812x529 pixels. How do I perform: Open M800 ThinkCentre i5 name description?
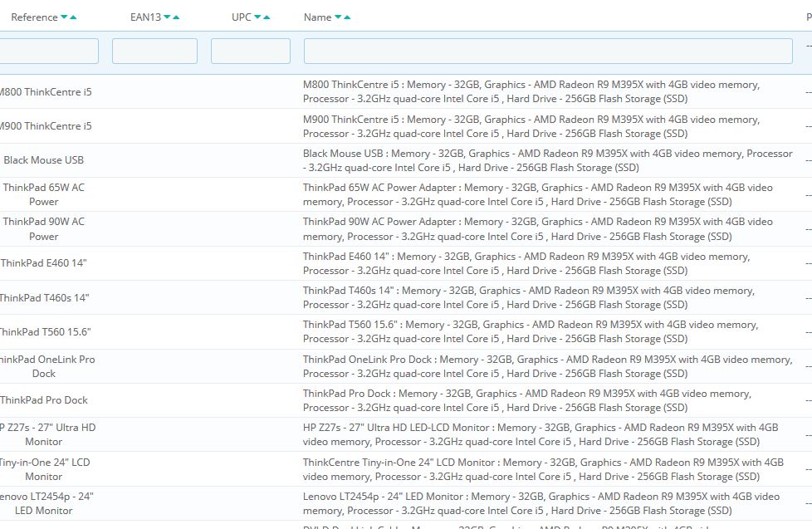[x=531, y=91]
